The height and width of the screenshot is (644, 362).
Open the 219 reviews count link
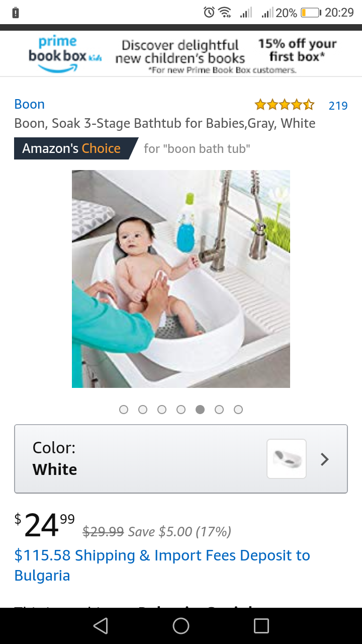click(x=338, y=106)
